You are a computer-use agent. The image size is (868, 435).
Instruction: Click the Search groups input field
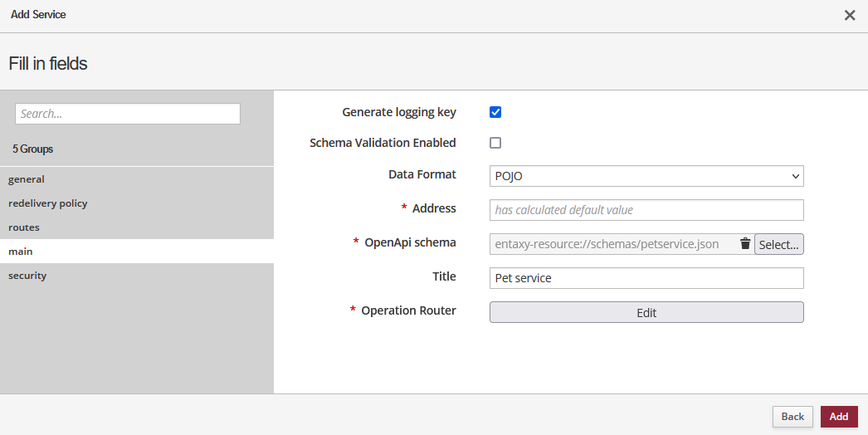tap(128, 114)
